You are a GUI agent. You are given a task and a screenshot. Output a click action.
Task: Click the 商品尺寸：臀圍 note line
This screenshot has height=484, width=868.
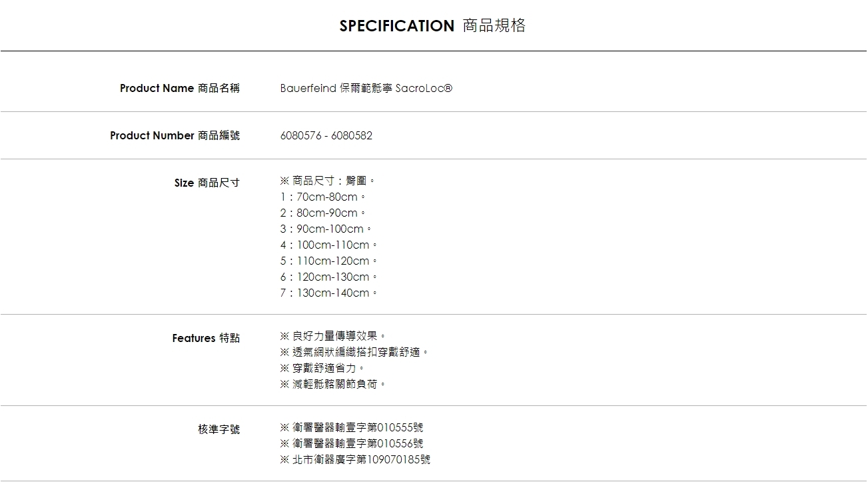(x=328, y=181)
